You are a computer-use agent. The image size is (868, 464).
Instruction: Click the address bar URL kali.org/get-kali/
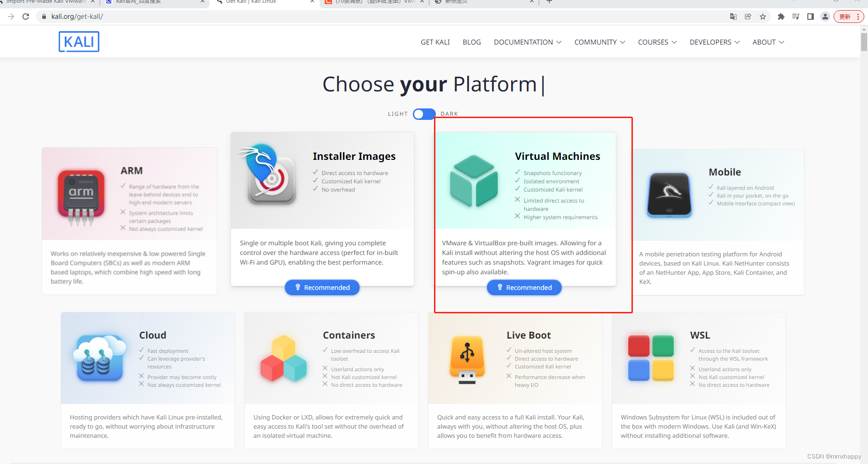(77, 17)
